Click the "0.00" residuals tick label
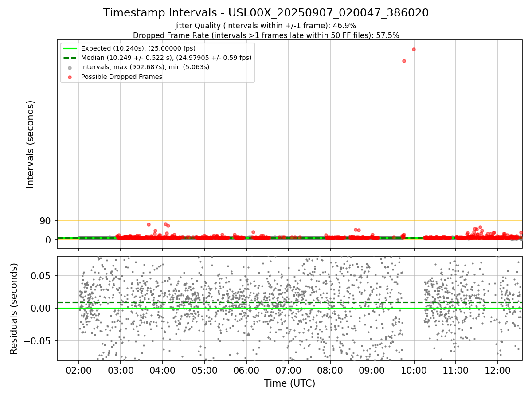532x399 pixels. pos(42,308)
